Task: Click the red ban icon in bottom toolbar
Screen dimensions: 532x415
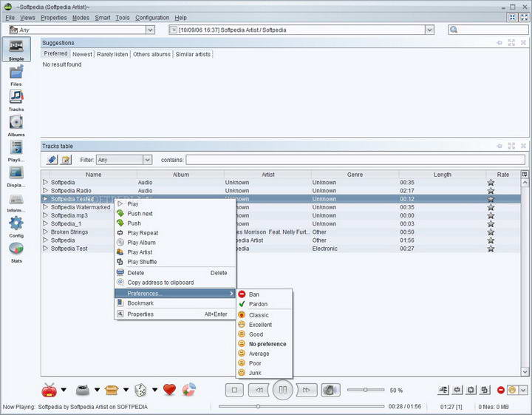Action: coord(501,390)
